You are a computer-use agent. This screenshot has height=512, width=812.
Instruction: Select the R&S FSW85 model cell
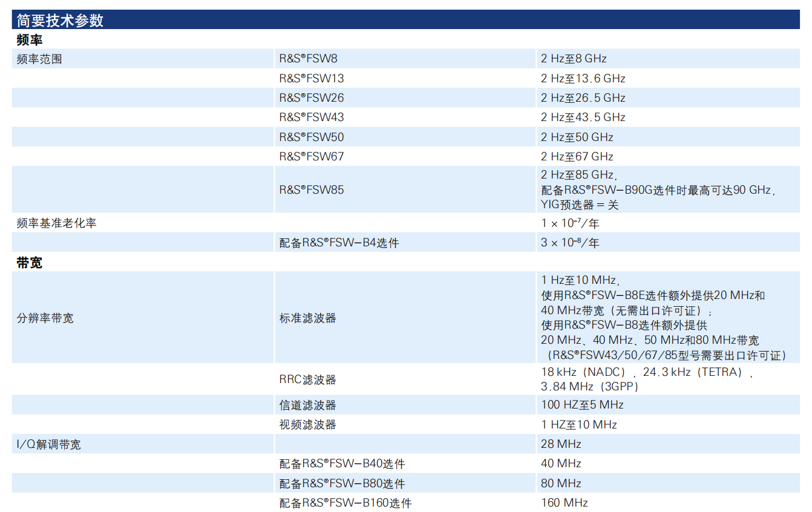point(311,190)
